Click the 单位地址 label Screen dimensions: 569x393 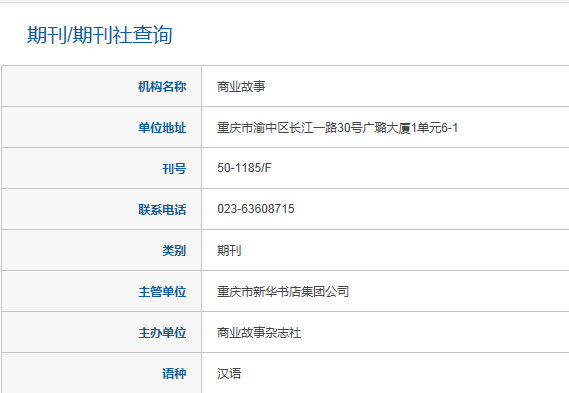162,128
